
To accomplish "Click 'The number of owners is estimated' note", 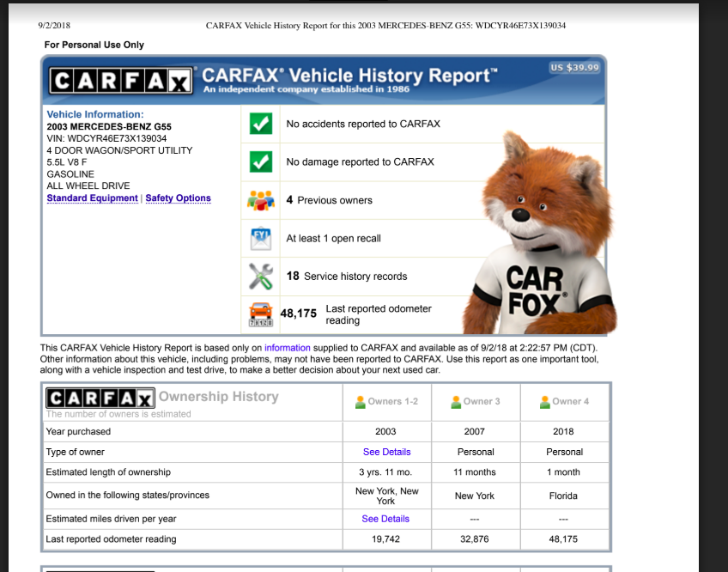I will coord(118,414).
